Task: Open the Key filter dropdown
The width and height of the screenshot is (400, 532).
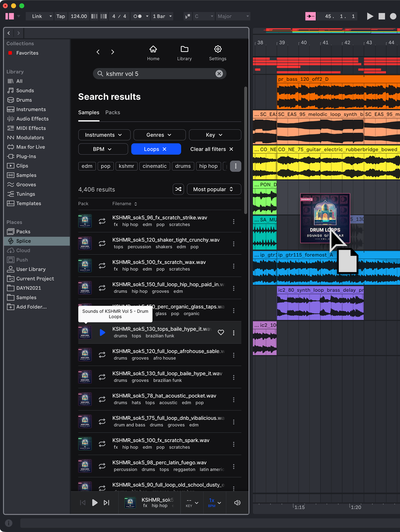Action: pos(215,135)
